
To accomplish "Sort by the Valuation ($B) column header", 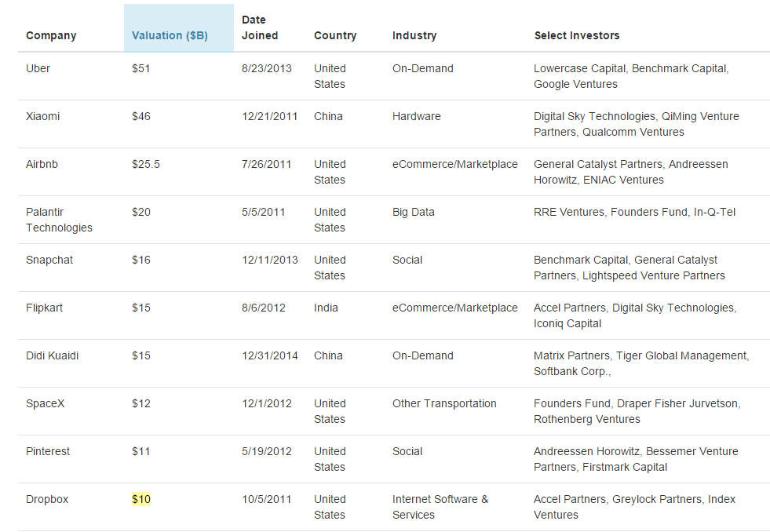I will [170, 35].
